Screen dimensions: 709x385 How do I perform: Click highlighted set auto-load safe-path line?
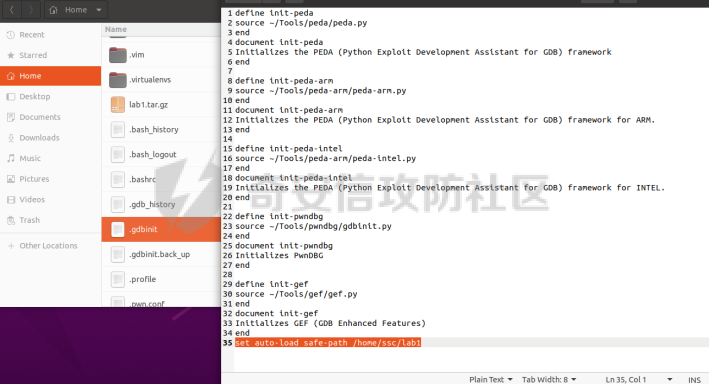[x=328, y=342]
